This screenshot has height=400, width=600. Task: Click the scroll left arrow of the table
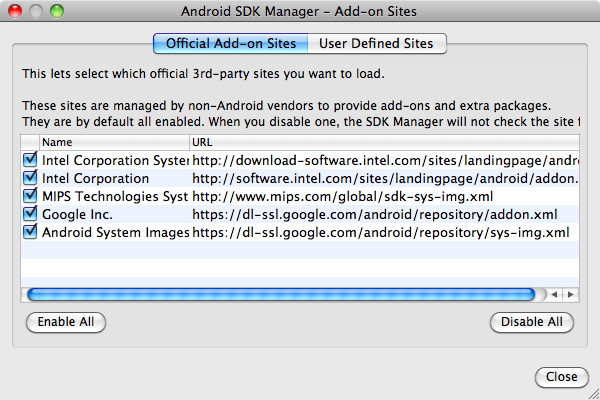point(554,294)
